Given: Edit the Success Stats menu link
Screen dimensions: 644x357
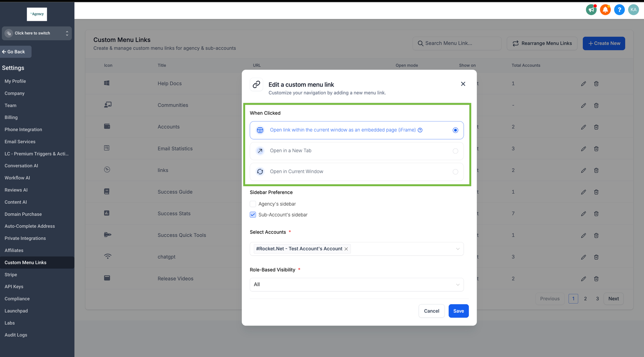Looking at the screenshot, I should tap(583, 214).
